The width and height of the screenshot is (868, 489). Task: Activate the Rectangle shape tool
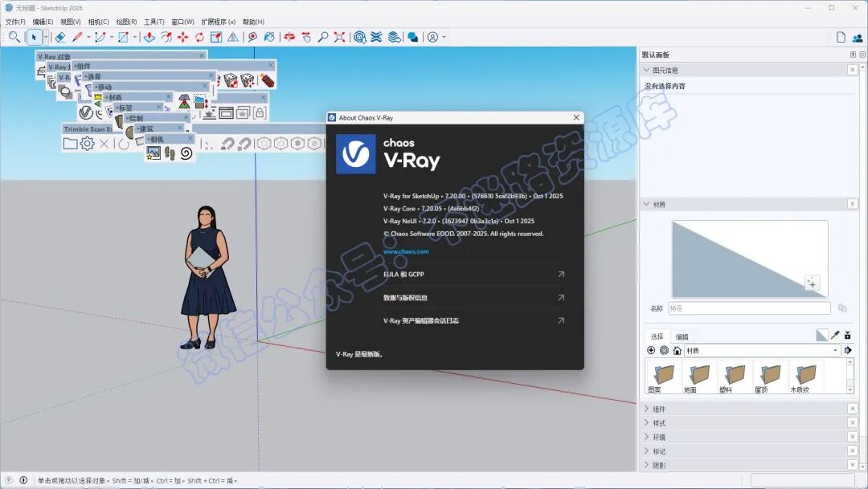[123, 37]
